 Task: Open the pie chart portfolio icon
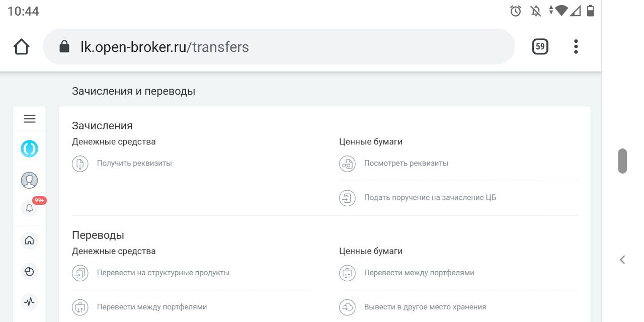(x=29, y=271)
